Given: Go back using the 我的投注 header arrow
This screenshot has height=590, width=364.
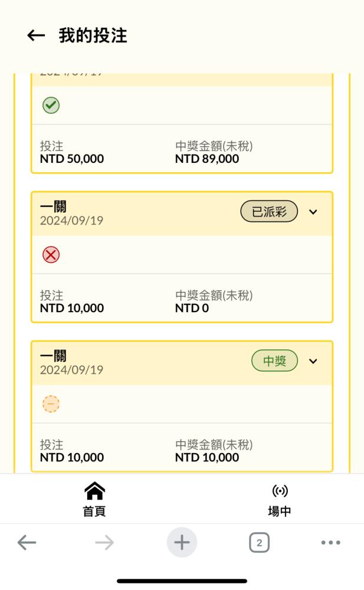Looking at the screenshot, I should [x=36, y=36].
